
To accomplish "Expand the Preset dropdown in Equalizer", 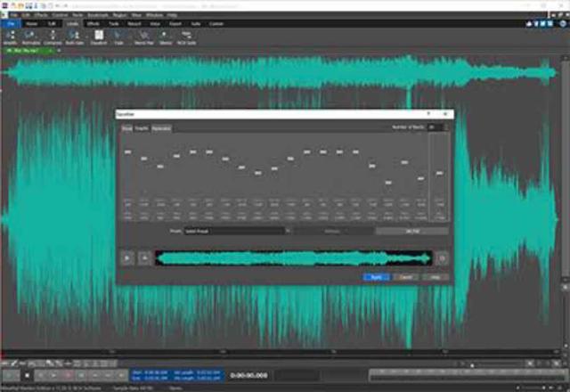I will pyautogui.click(x=288, y=231).
